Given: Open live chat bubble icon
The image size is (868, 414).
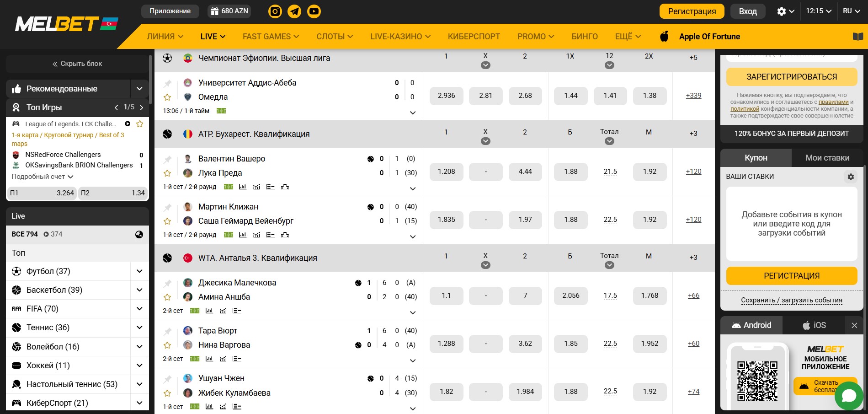Looking at the screenshot, I should click(x=848, y=396).
